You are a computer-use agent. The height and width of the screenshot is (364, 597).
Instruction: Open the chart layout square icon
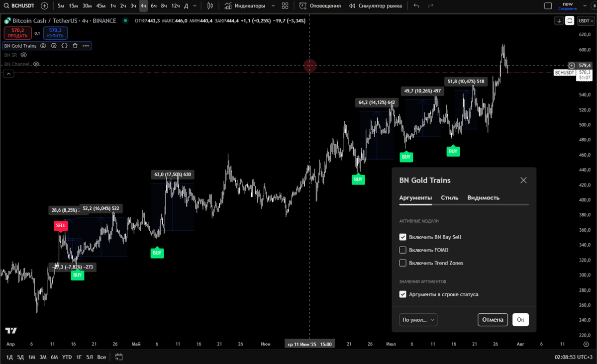tap(548, 6)
